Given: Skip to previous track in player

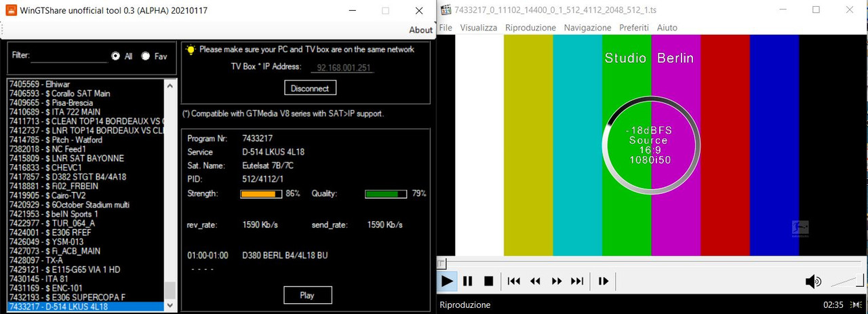Looking at the screenshot, I should coord(514,281).
